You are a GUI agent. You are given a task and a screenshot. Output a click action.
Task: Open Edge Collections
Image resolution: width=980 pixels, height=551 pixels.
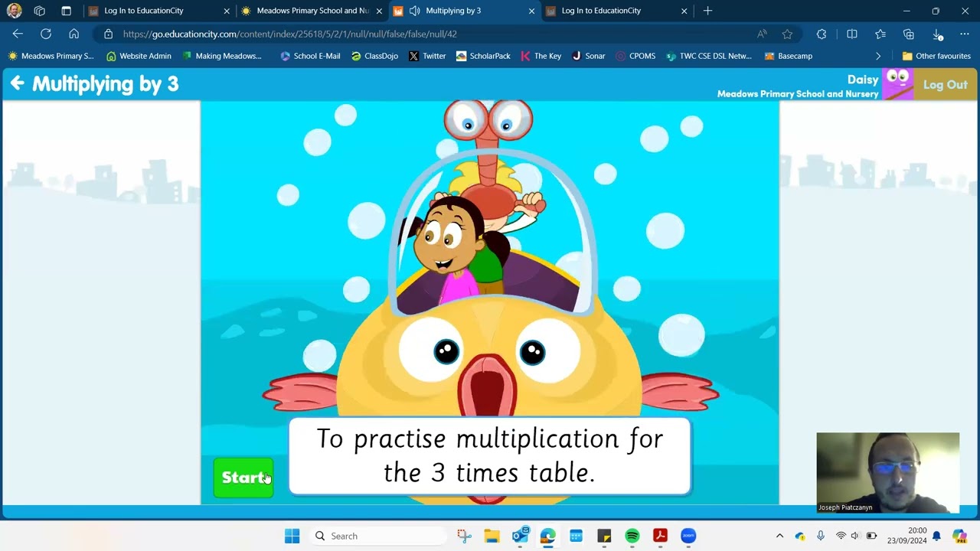pyautogui.click(x=908, y=34)
